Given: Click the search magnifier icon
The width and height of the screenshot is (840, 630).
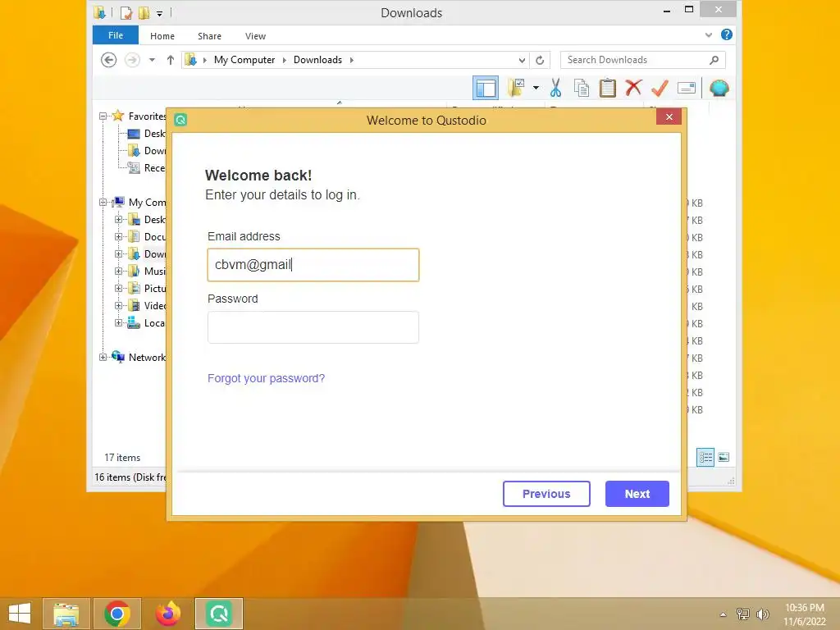Looking at the screenshot, I should 714,60.
